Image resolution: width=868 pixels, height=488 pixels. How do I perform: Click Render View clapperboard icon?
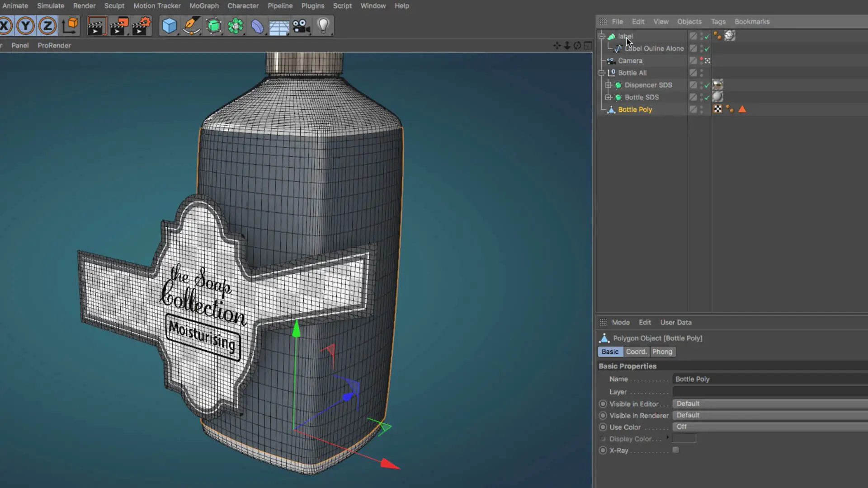pos(96,26)
